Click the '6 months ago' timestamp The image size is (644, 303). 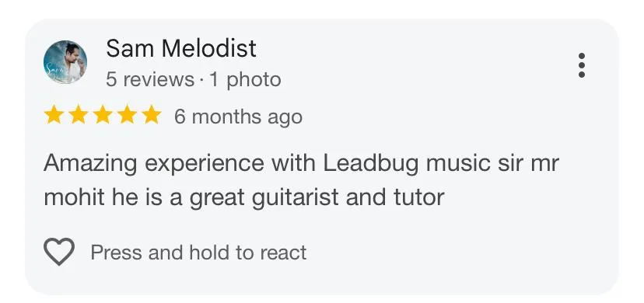point(238,117)
